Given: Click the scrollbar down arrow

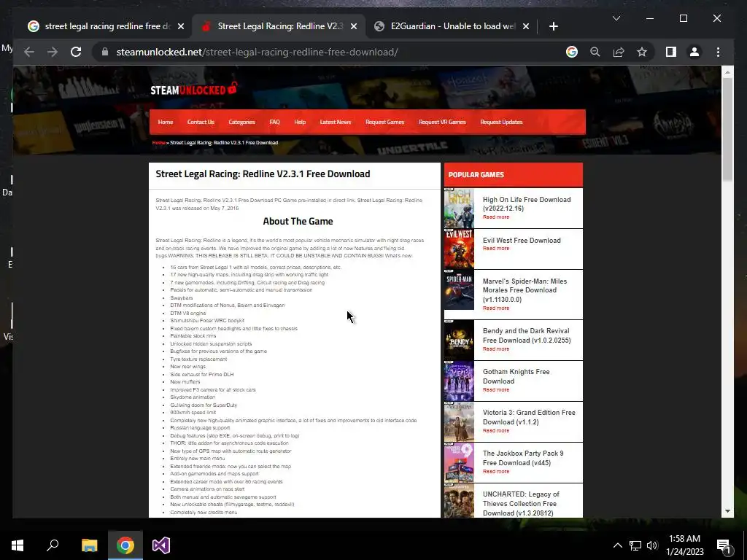Looking at the screenshot, I should 727,511.
